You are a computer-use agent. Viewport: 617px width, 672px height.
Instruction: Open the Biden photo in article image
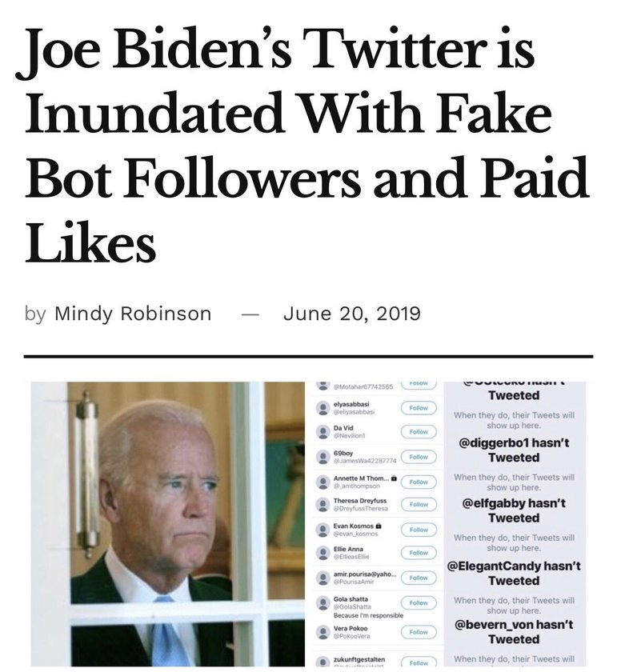[168, 524]
